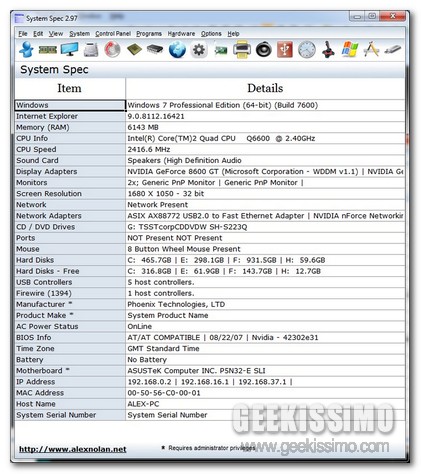Click the Item column header

tap(70, 88)
